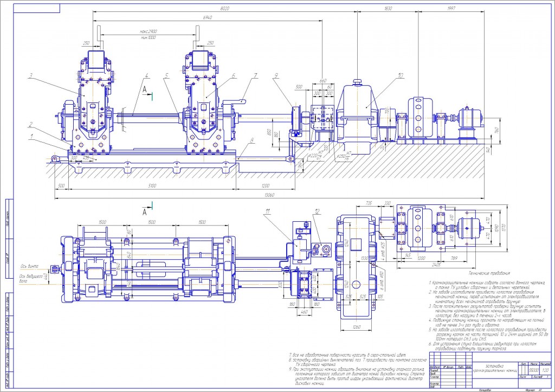Click the 1330 dimension in the gearbox plan

[364, 258]
